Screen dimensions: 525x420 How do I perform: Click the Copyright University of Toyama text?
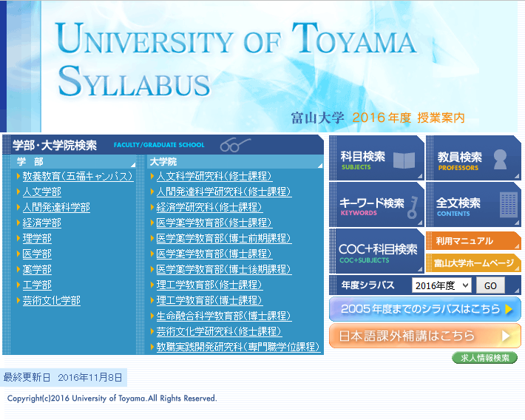tap(112, 399)
